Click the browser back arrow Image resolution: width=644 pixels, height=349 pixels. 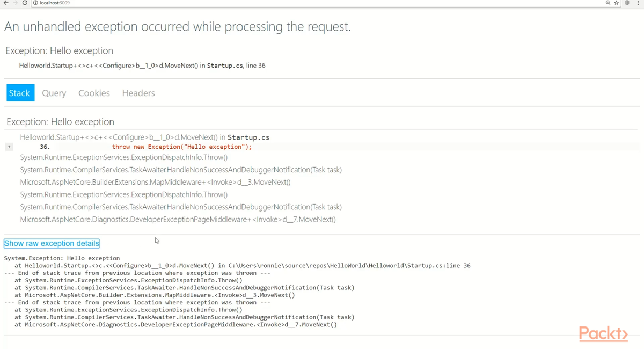click(x=6, y=3)
